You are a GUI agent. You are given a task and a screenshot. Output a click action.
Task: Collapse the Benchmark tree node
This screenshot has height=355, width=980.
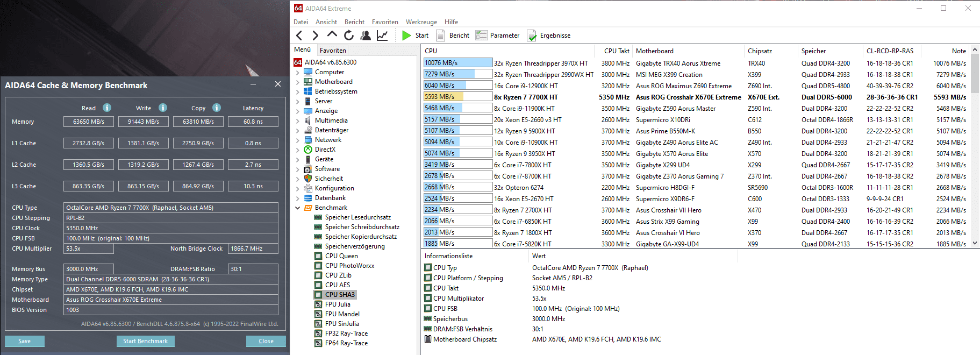click(298, 208)
